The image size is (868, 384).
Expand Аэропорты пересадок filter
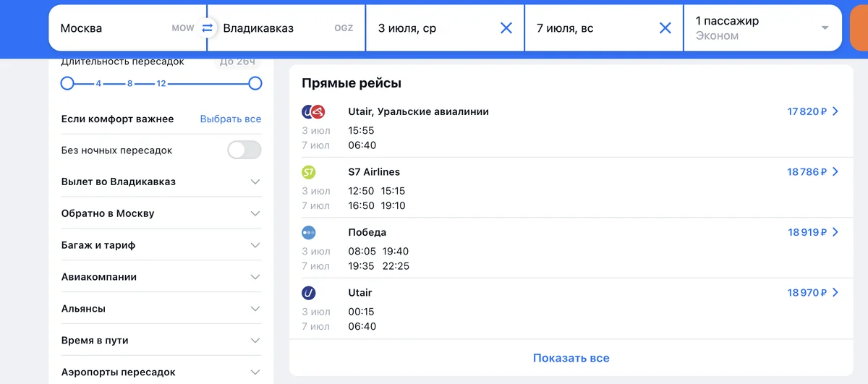pos(161,372)
